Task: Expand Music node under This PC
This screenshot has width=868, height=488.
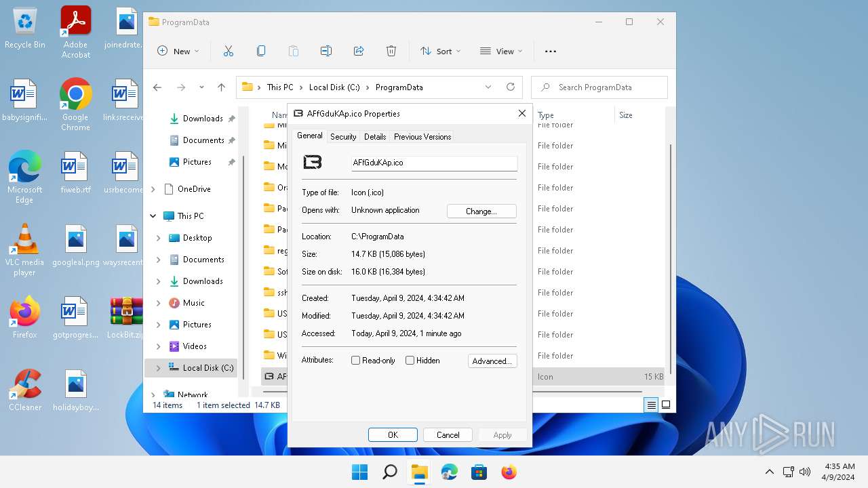Action: tap(159, 303)
